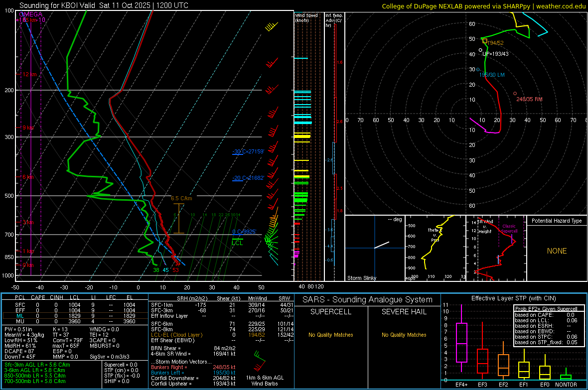Click the SR Wind v. Height plot
The height and width of the screenshot is (390, 588).
pyautogui.click(x=496, y=248)
